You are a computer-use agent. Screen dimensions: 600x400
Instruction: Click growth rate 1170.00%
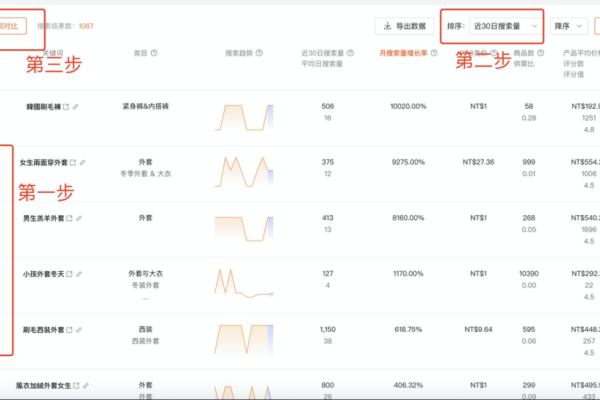click(408, 274)
